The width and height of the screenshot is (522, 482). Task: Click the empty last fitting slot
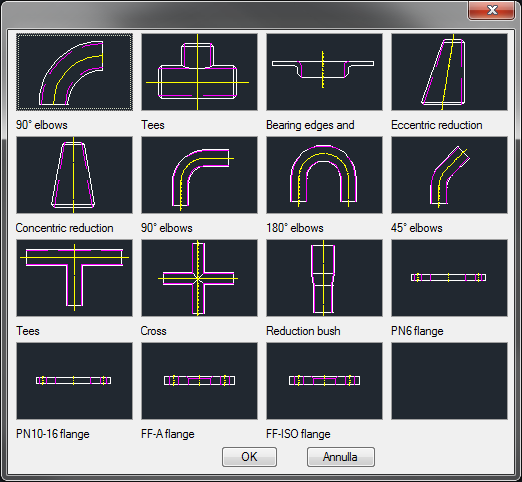pos(449,381)
